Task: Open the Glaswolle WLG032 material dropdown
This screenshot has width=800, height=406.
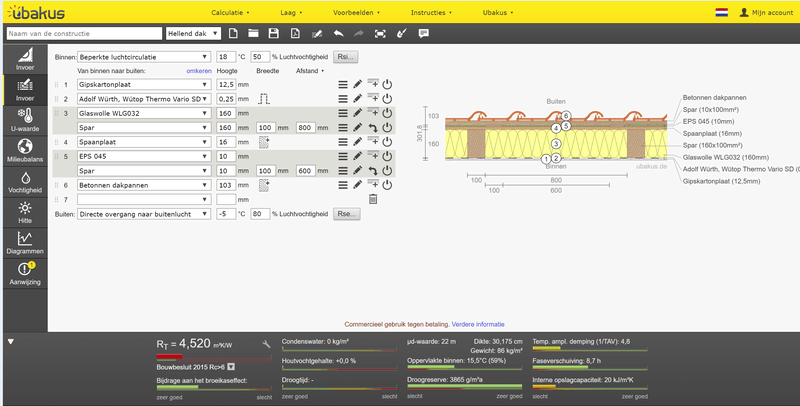Action: tap(144, 113)
